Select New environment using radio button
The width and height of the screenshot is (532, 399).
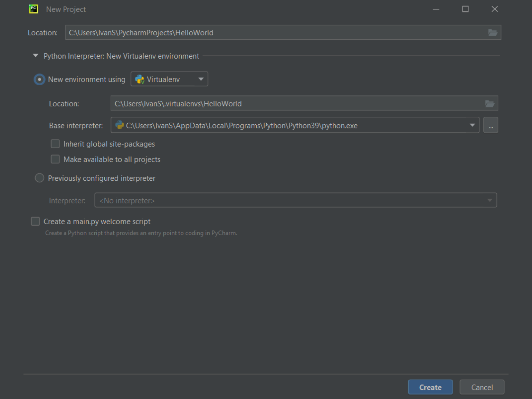click(40, 79)
